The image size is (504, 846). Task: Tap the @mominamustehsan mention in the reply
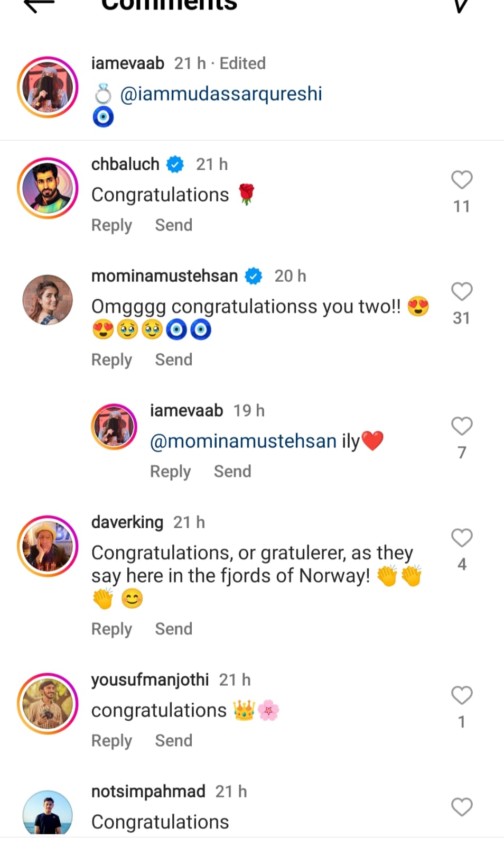click(x=243, y=442)
